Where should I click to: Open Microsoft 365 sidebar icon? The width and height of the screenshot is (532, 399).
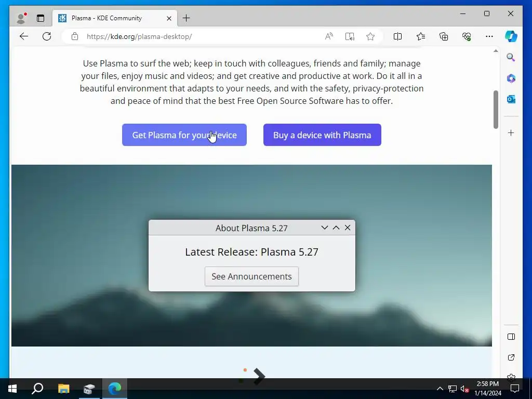point(511,78)
